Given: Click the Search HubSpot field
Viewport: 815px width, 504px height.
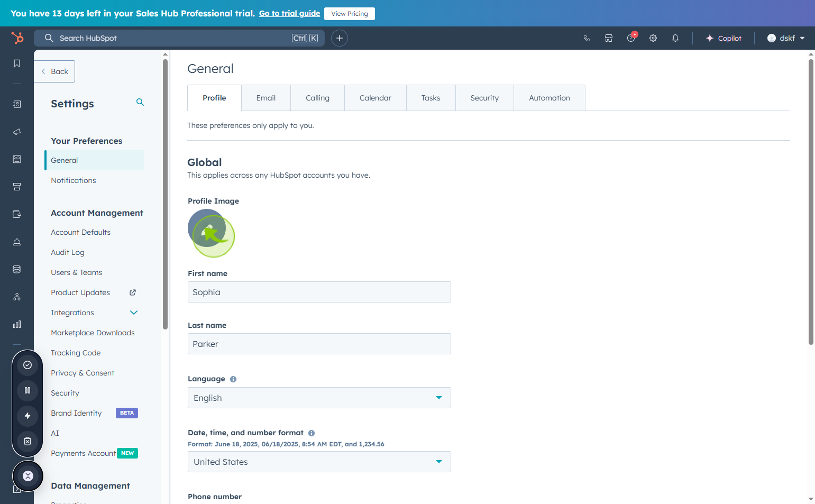Looking at the screenshot, I should click(179, 38).
